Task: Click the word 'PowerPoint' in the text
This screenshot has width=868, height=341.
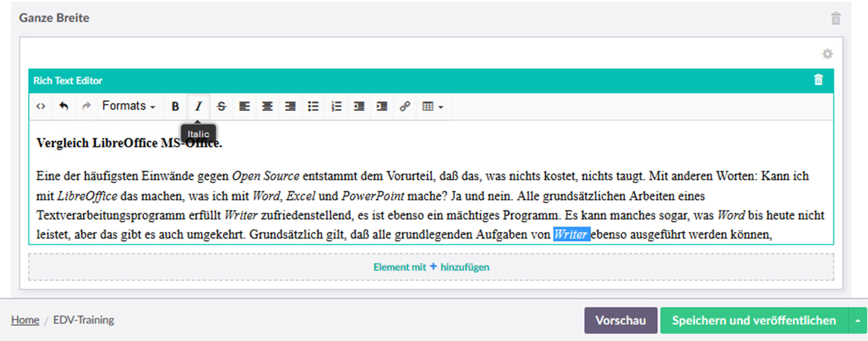Action: pyautogui.click(x=373, y=196)
